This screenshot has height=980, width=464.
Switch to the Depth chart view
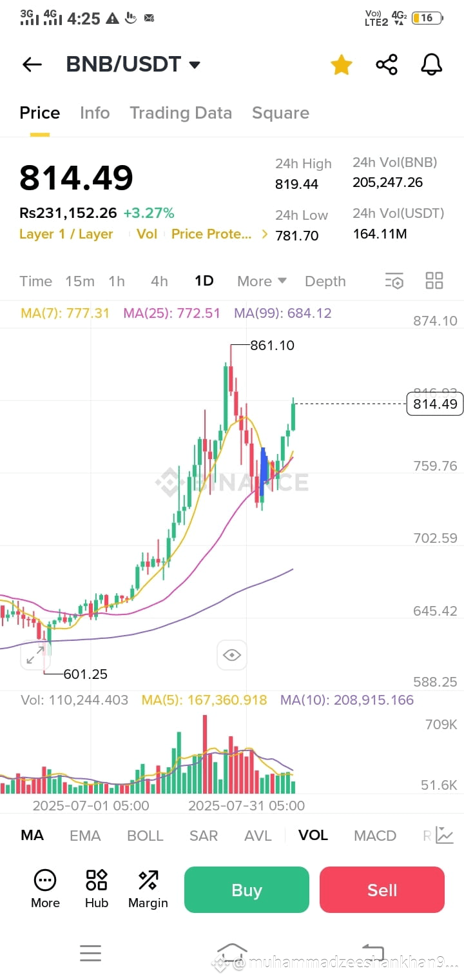click(x=325, y=281)
